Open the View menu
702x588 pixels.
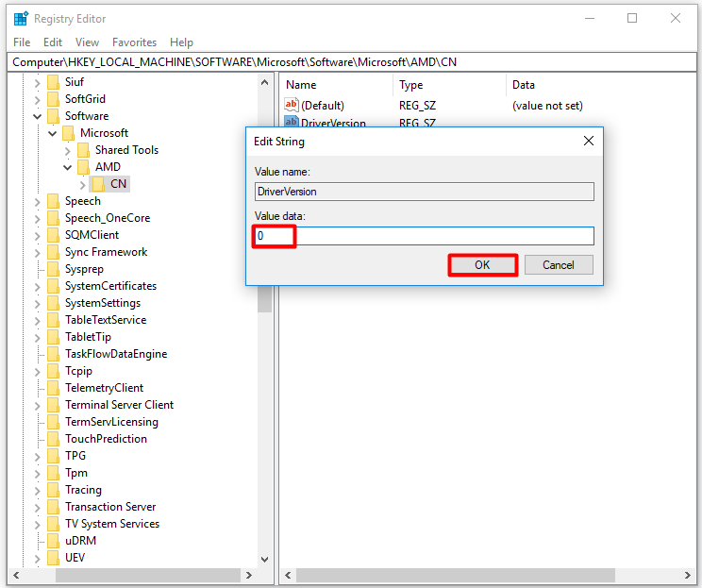(87, 42)
